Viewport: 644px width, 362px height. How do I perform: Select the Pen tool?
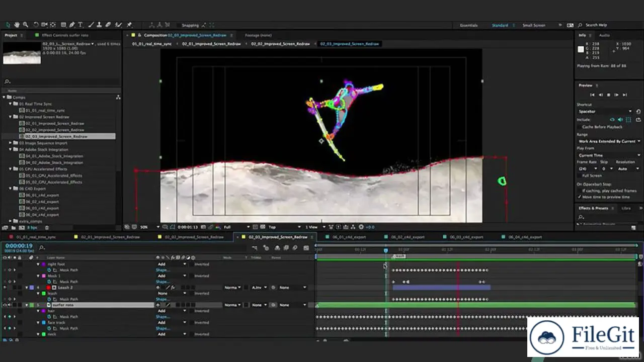(72, 25)
